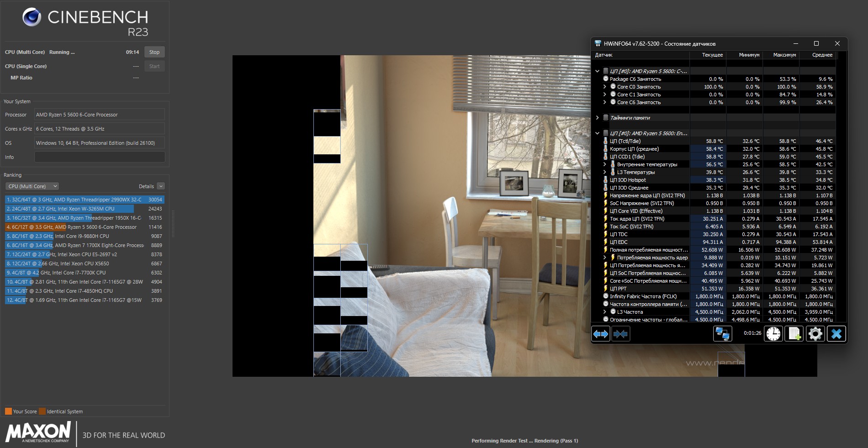Screen dimensions: 868x448
Task: Click the render preview image in Cinebench
Action: (524, 216)
